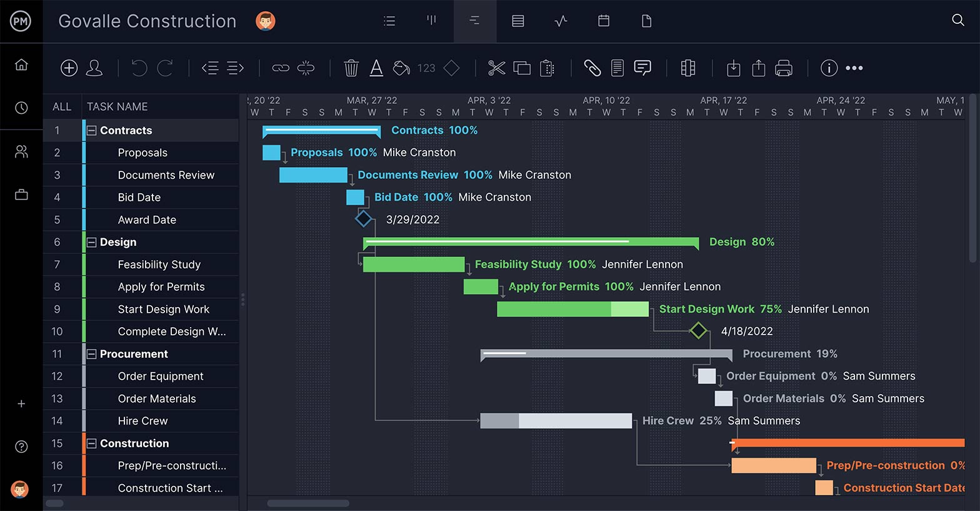
Task: Click the add task plus icon
Action: tap(69, 68)
